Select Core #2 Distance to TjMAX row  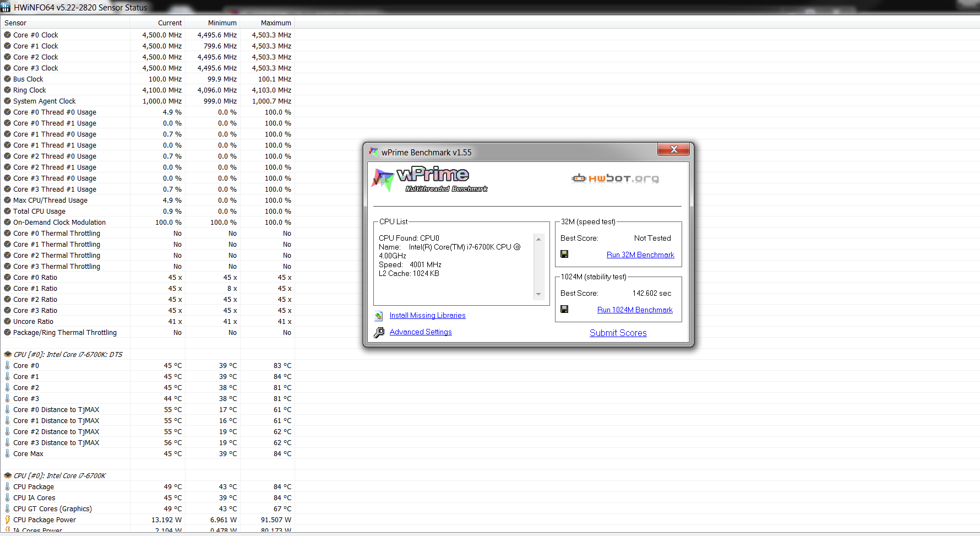click(x=148, y=431)
